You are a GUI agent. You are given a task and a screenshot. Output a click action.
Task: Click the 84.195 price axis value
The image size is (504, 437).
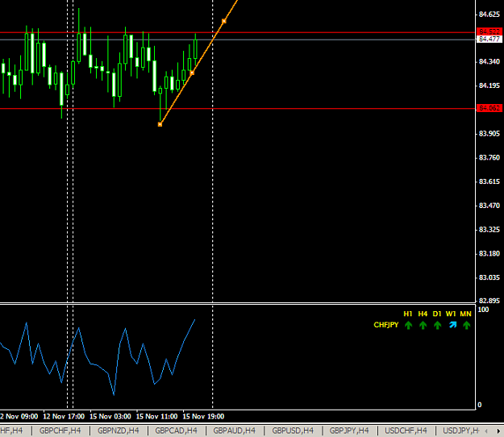pos(489,85)
